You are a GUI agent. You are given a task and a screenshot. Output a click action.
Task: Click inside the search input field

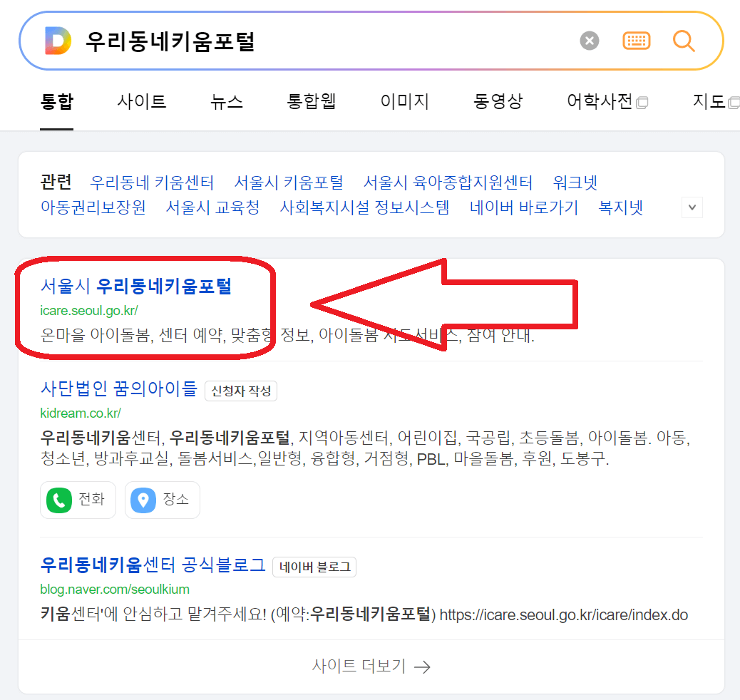285,40
